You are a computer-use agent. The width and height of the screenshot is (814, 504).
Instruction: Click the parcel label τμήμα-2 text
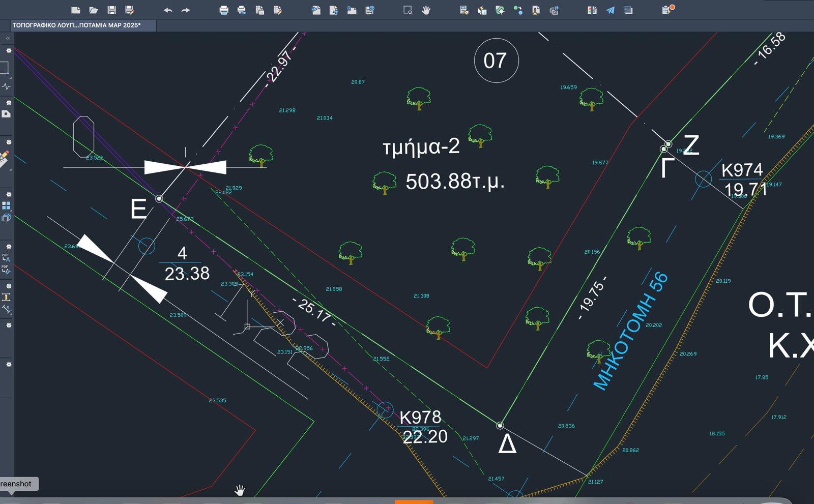tap(421, 147)
